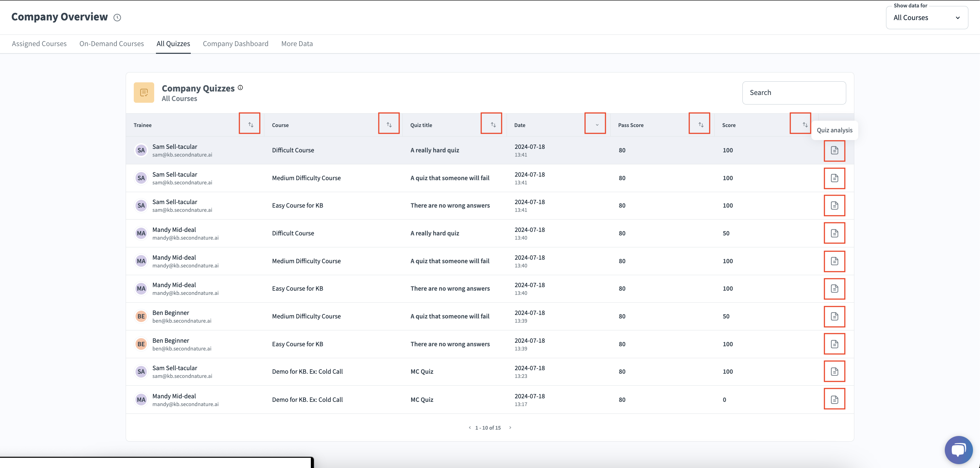Screen dimensions: 980x468
Task: Expand the All Courses dropdown
Action: click(926, 18)
